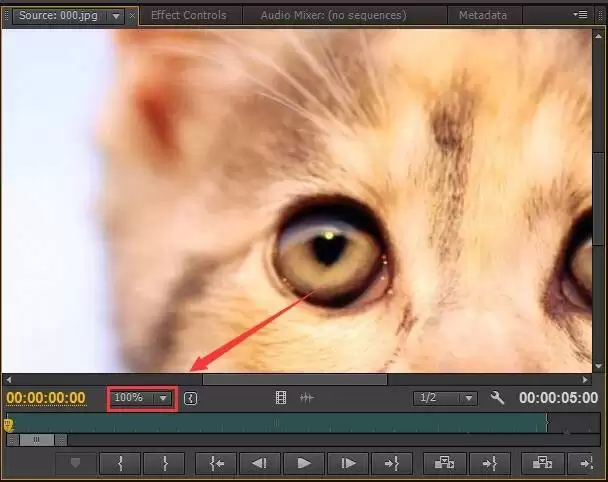Step forward one frame
The image size is (608, 482).
[348, 463]
